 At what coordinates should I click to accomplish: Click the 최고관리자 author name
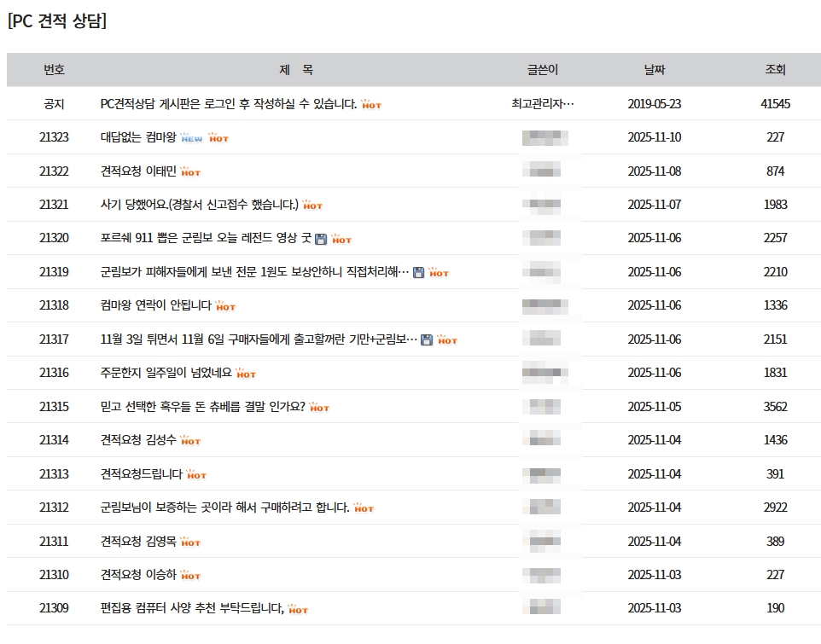point(542,104)
